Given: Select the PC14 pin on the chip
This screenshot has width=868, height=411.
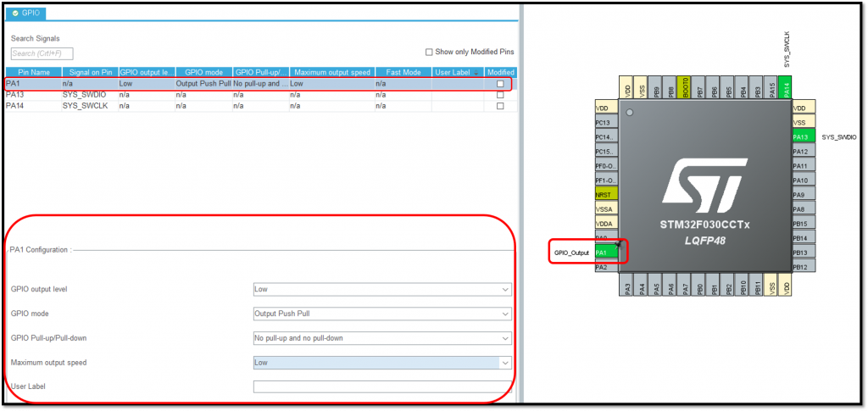Looking at the screenshot, I should point(607,137).
